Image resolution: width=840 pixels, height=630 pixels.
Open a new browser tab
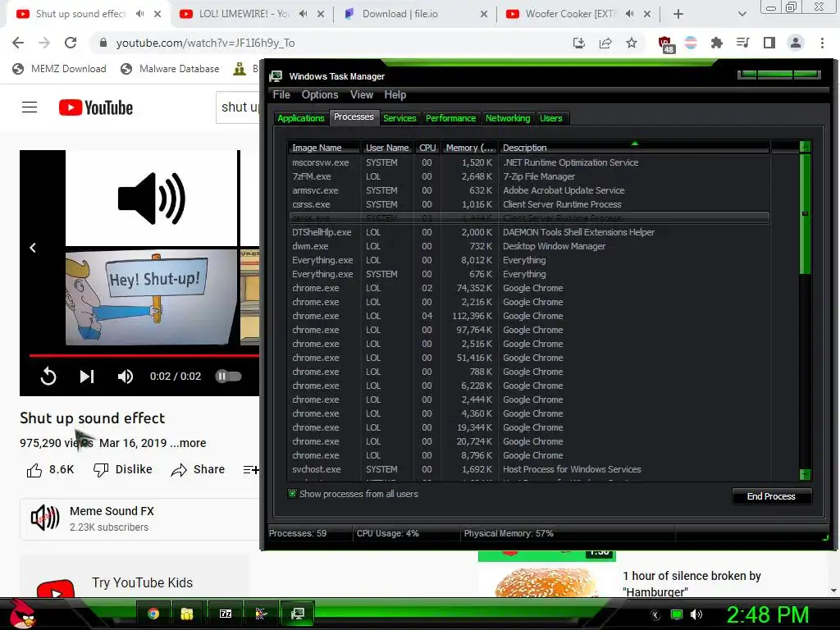pos(678,14)
